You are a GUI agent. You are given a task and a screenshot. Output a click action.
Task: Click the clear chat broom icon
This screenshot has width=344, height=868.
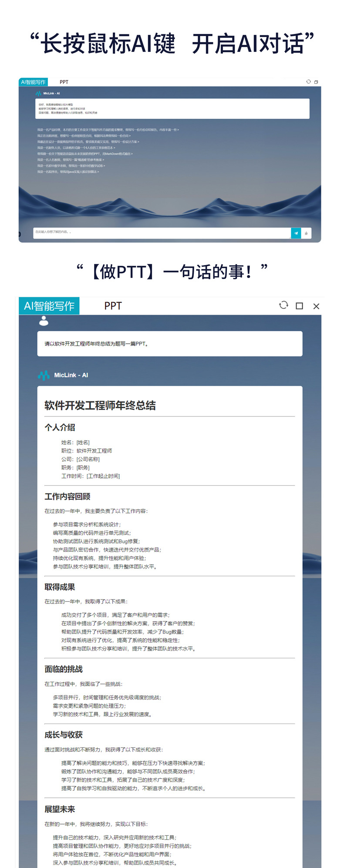(306, 233)
